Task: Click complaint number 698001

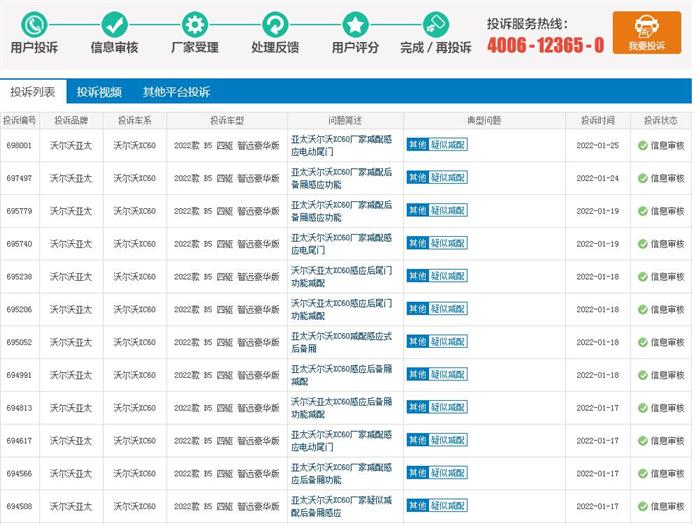Action: 19,146
